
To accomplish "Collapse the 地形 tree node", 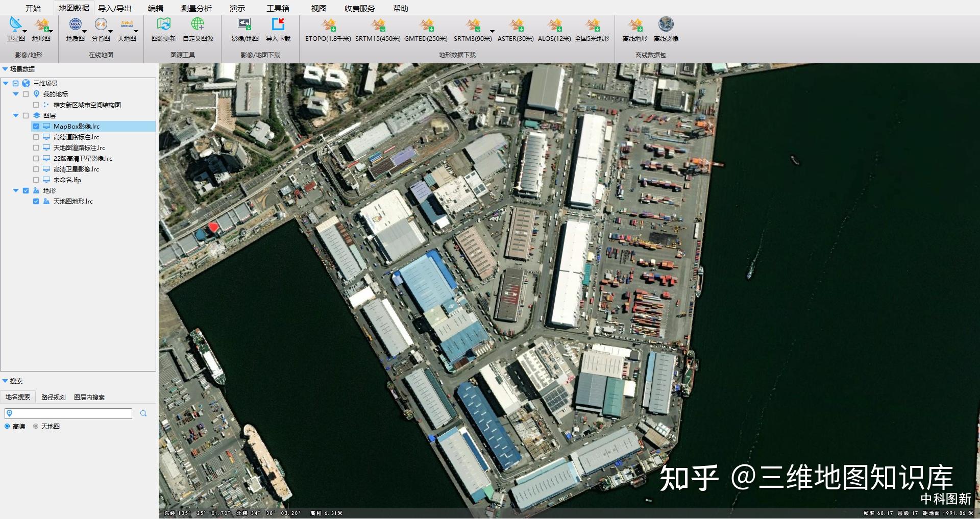I will [x=16, y=191].
